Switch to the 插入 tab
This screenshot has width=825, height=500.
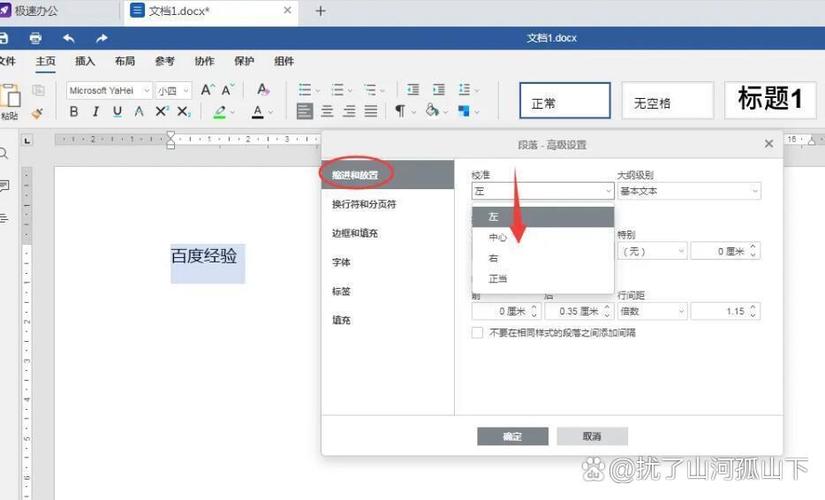85,61
